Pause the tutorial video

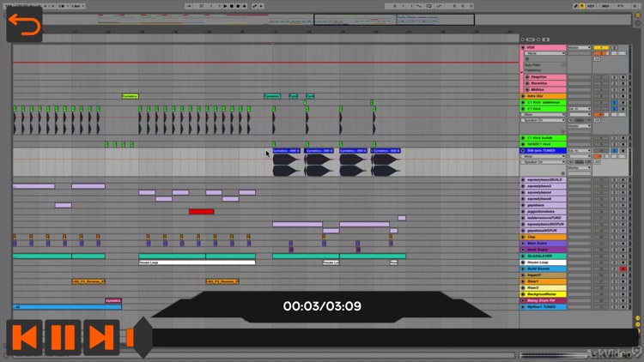click(x=63, y=337)
